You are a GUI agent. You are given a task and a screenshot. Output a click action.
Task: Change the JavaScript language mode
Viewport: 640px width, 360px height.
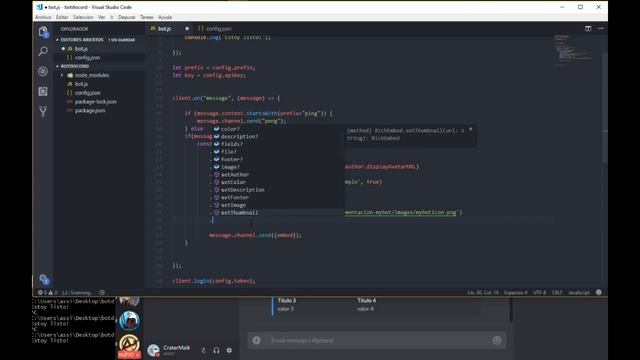point(579,292)
